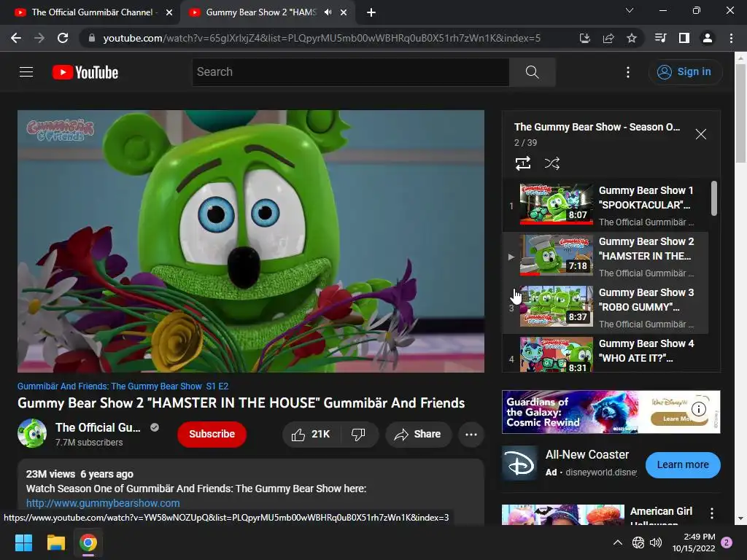
Task: Open Disney logo in ad
Action: (x=520, y=464)
